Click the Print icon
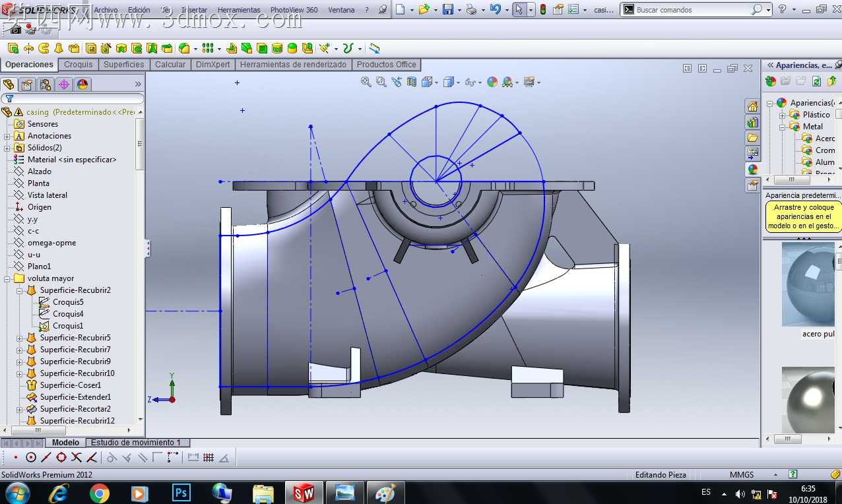The image size is (842, 504). click(x=471, y=9)
